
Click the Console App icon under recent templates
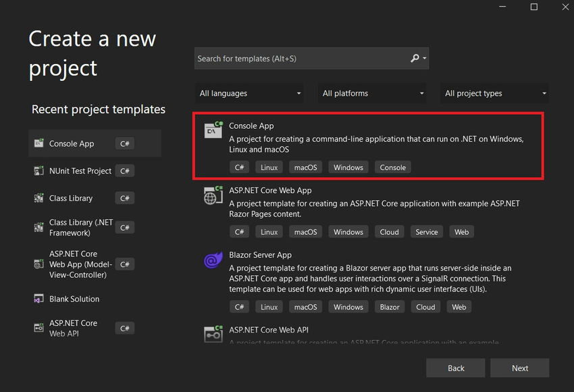39,143
